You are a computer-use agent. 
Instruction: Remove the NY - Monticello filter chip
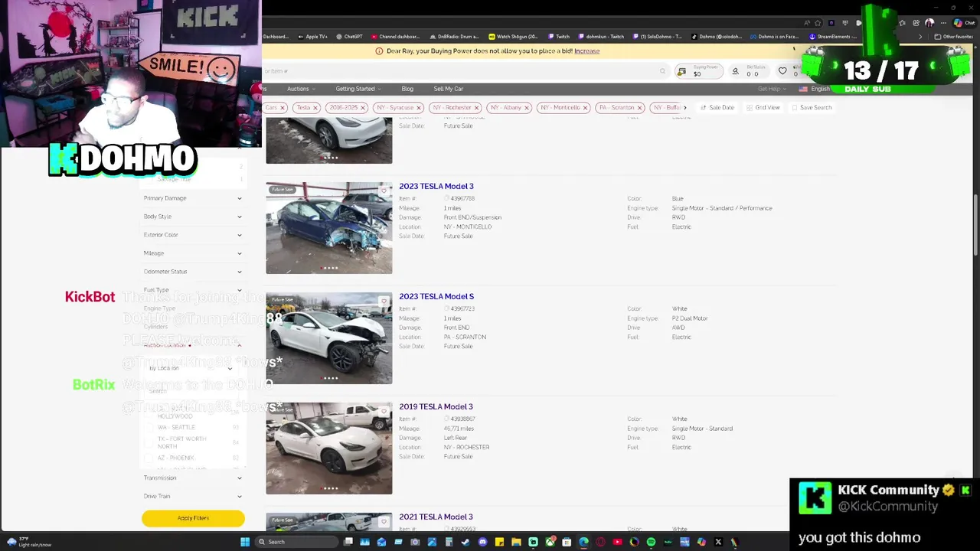coord(585,108)
